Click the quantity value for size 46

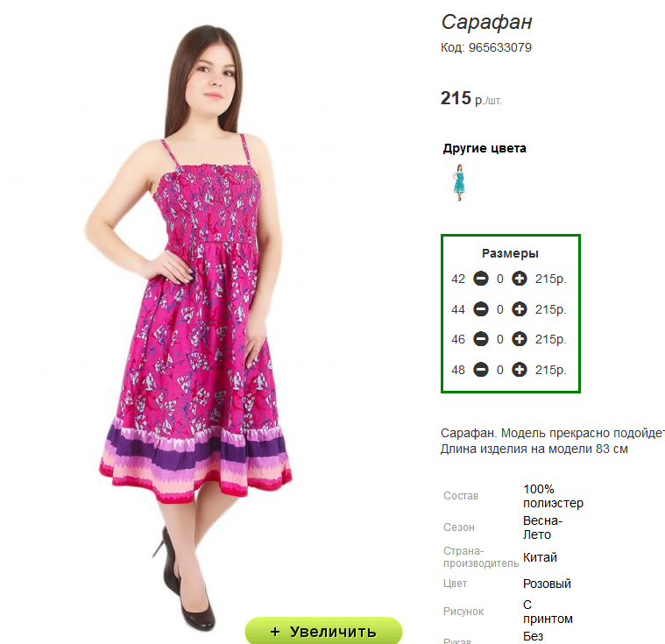tap(500, 339)
